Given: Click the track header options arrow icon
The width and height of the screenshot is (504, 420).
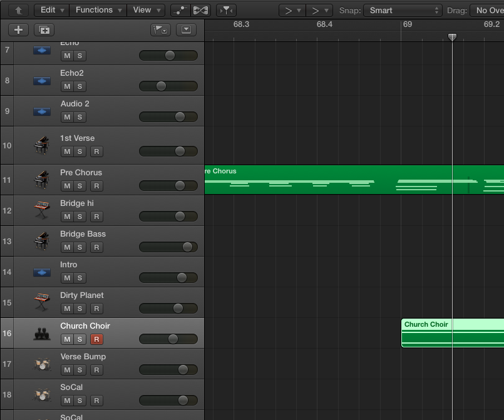Looking at the screenshot, I should tap(186, 30).
